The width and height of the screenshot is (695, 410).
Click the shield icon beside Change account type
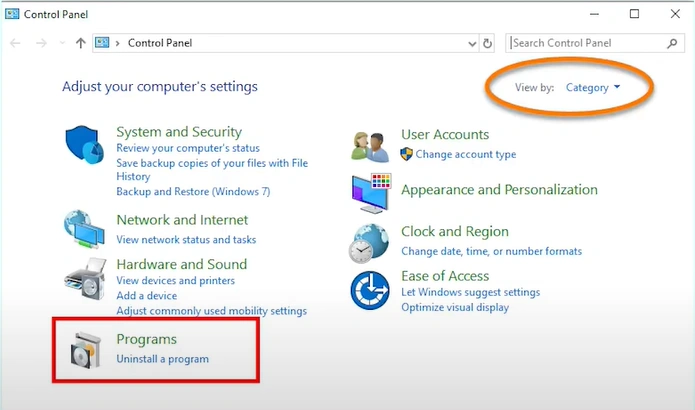[x=406, y=154]
